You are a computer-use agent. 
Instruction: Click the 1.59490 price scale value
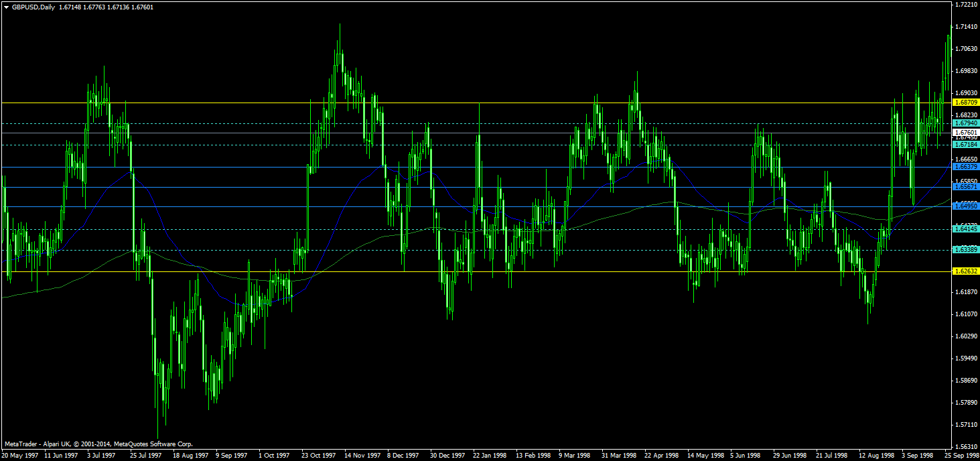966,358
